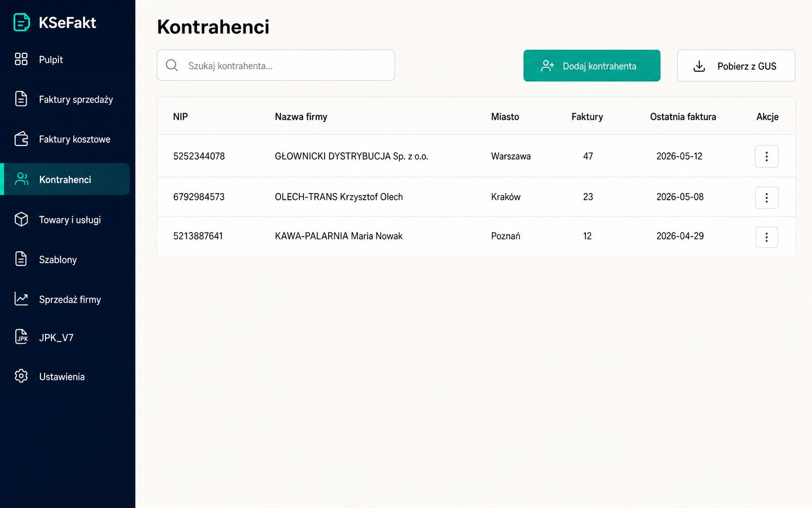Image resolution: width=812 pixels, height=508 pixels.
Task: Click the Kraków city cell
Action: 506,197
